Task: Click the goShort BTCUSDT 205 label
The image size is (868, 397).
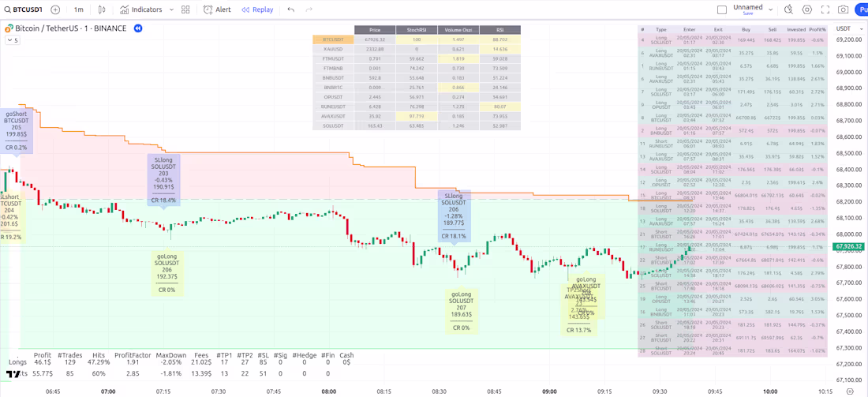Action: pos(16,131)
